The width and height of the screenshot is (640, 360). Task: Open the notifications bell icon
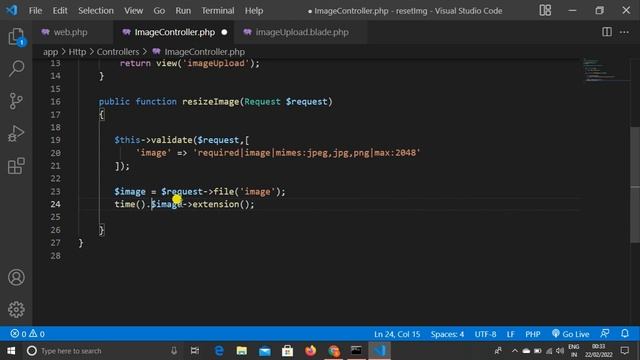pos(625,333)
